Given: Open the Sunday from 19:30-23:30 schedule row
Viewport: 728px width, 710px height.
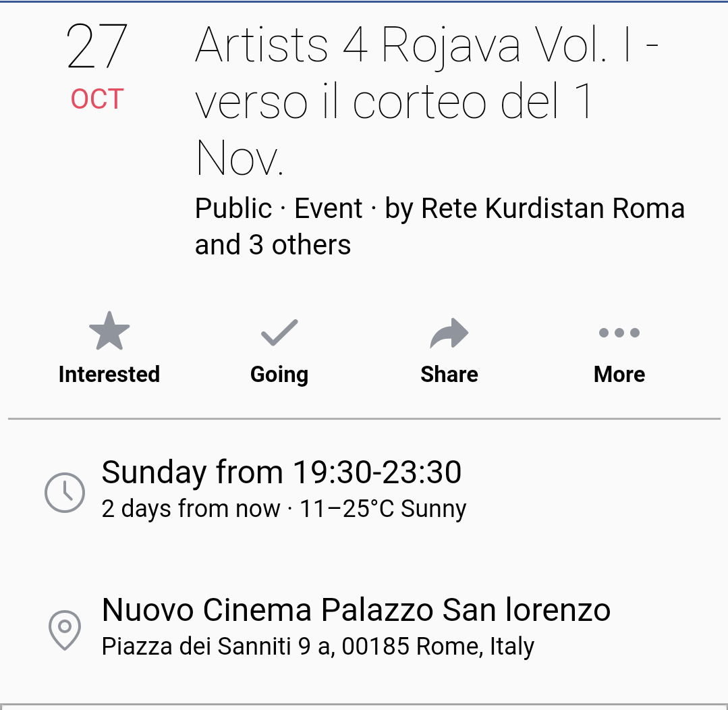Looking at the screenshot, I should coord(281,472).
